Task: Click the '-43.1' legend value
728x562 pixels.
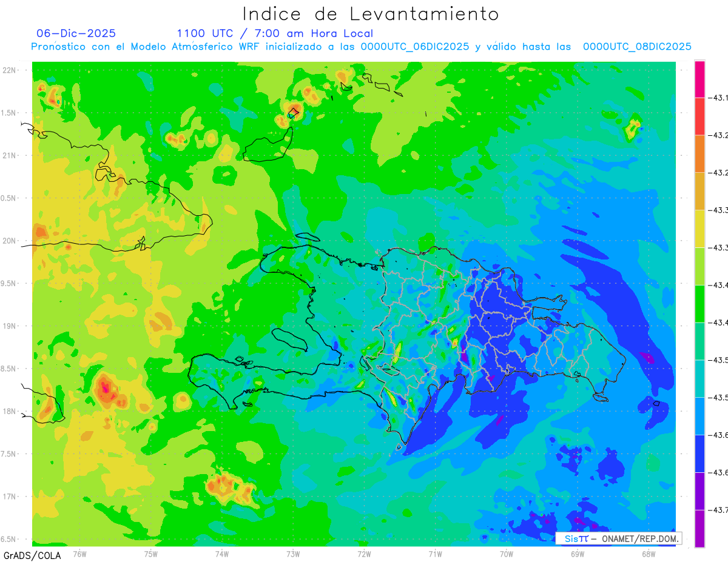Action: pyautogui.click(x=717, y=98)
